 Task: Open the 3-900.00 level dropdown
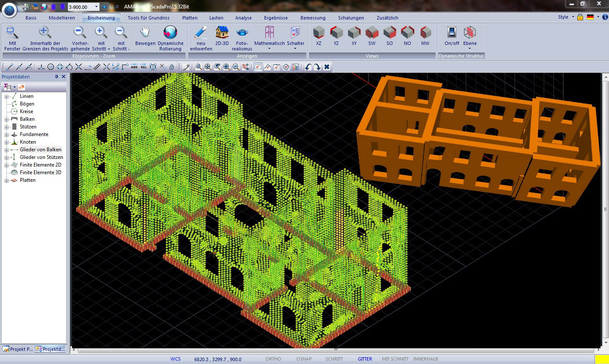pyautogui.click(x=97, y=7)
